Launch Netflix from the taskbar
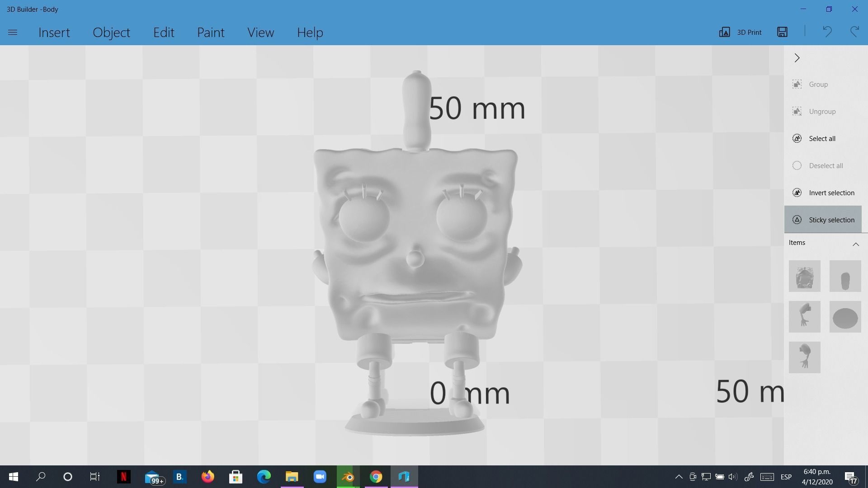This screenshot has height=488, width=868. tap(123, 477)
